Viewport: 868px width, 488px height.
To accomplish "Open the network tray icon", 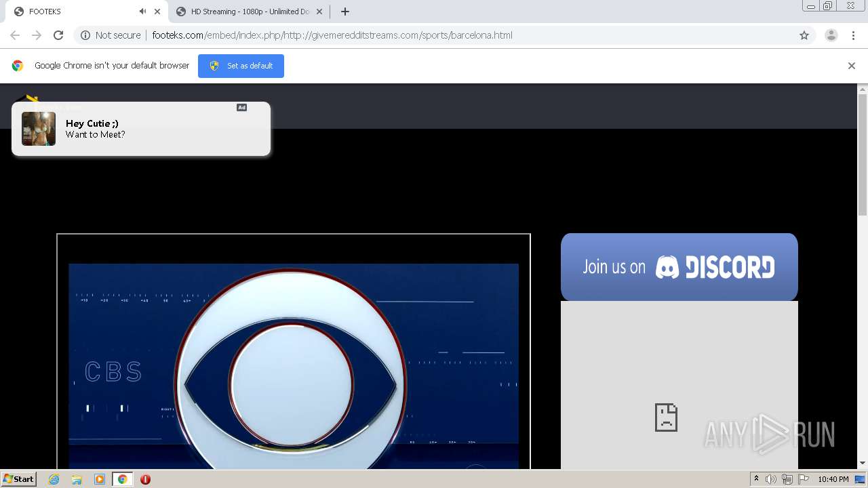I will click(x=787, y=479).
